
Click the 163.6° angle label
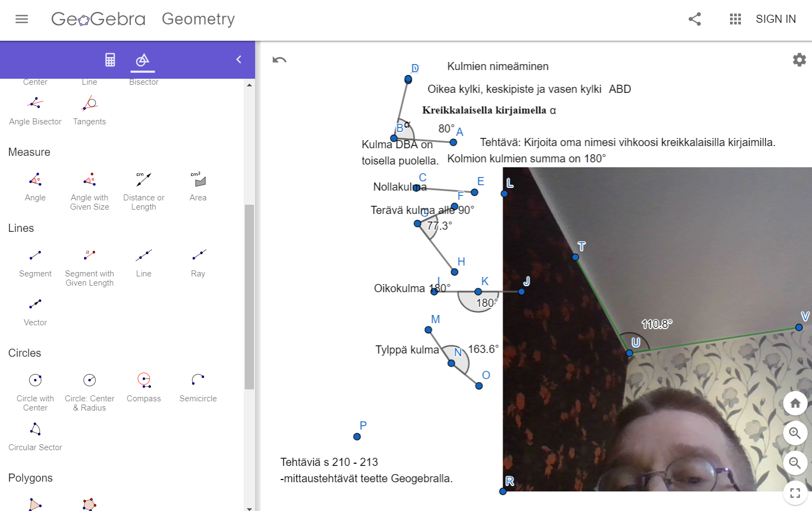pyautogui.click(x=484, y=349)
